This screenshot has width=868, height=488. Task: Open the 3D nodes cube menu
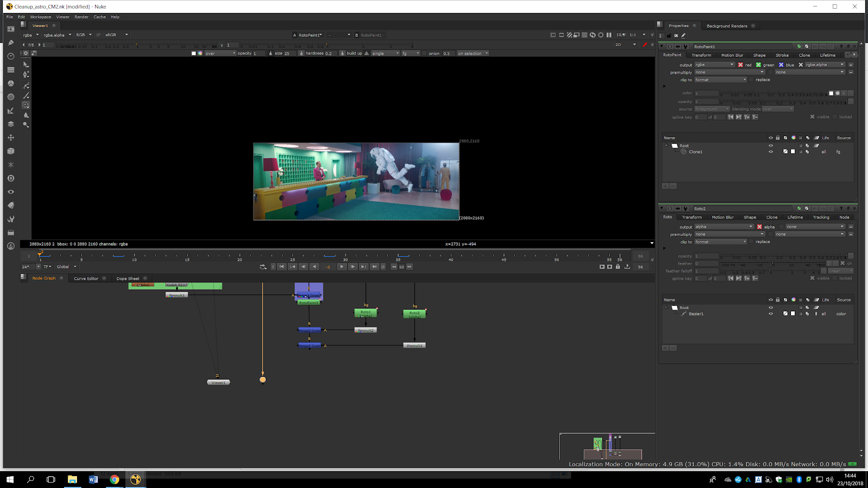tap(11, 151)
